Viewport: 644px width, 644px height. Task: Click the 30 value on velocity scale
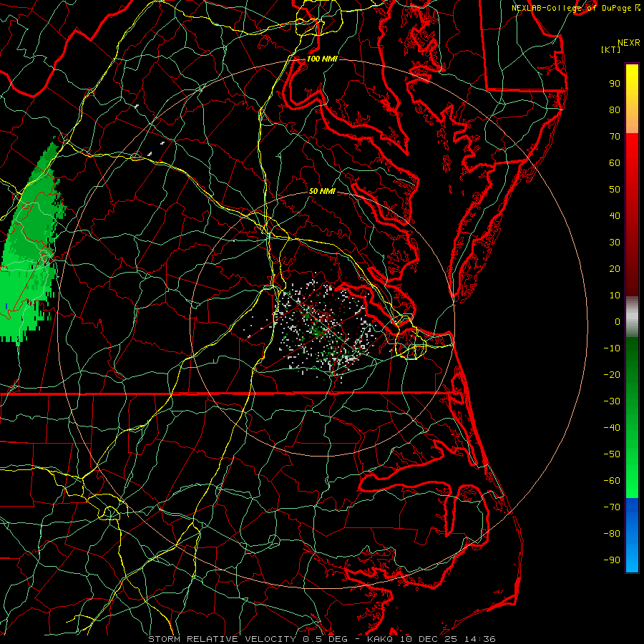tap(615, 243)
